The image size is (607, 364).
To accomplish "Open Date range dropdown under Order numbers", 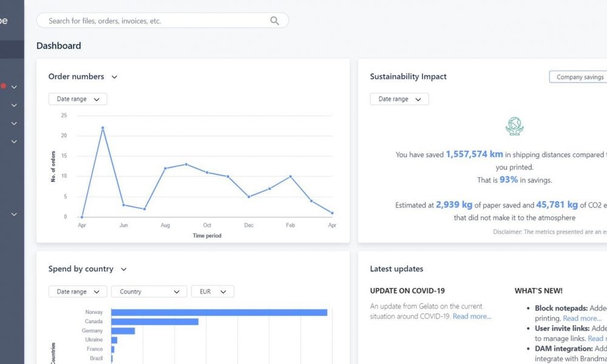I will 78,99.
